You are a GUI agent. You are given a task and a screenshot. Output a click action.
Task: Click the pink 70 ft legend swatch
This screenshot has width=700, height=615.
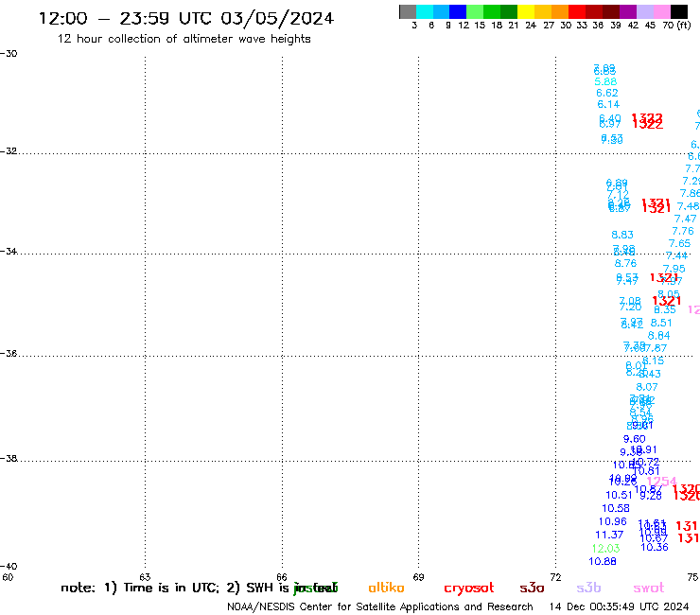[x=661, y=11]
